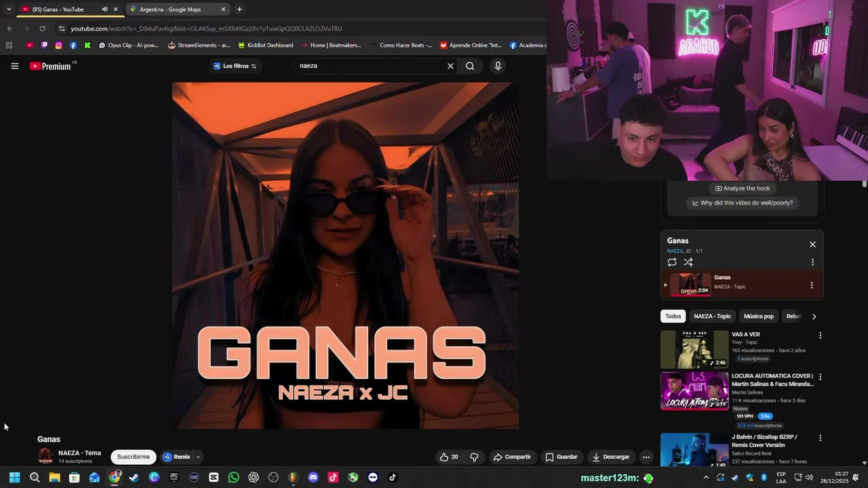868x488 pixels.
Task: Open options for LOCURA AUTOMATICA COVER
Action: [x=820, y=377]
